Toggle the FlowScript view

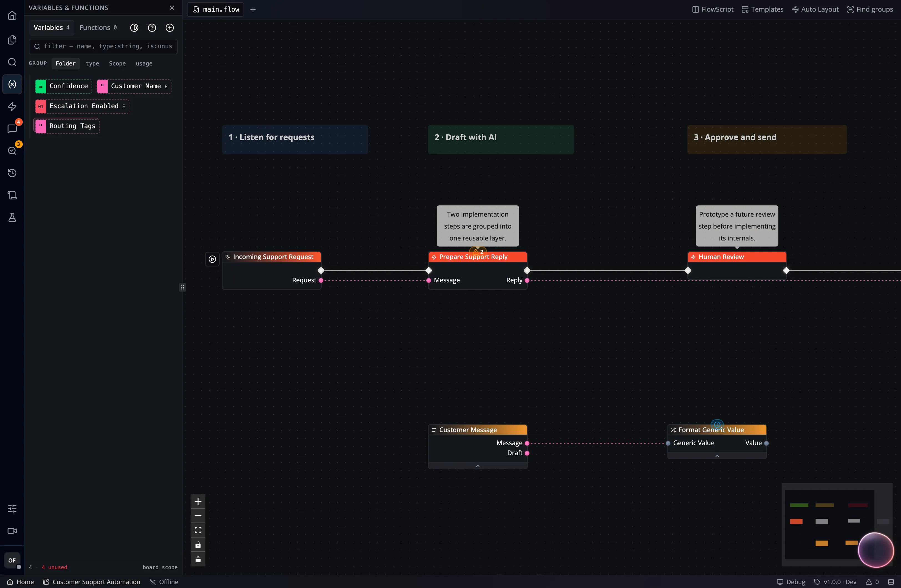tap(713, 9)
